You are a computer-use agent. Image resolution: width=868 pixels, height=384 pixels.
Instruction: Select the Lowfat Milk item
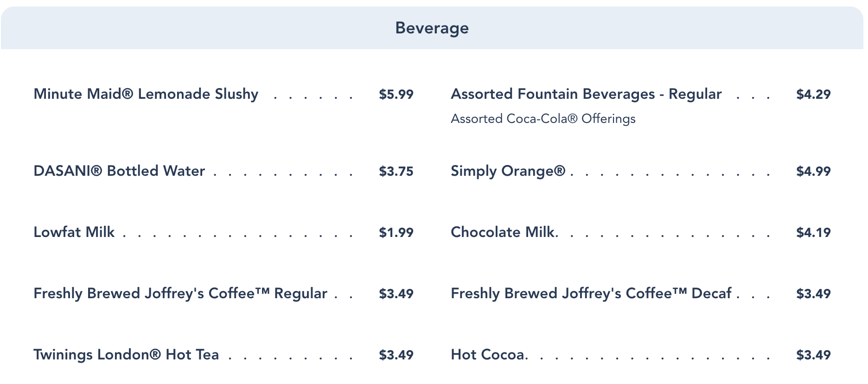click(74, 232)
